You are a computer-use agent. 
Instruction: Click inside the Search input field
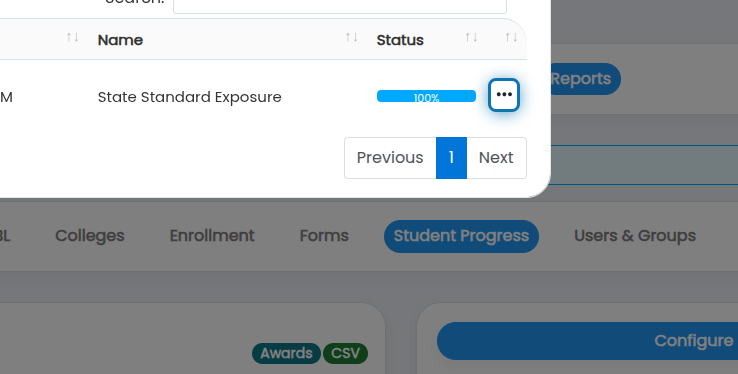click(x=340, y=6)
